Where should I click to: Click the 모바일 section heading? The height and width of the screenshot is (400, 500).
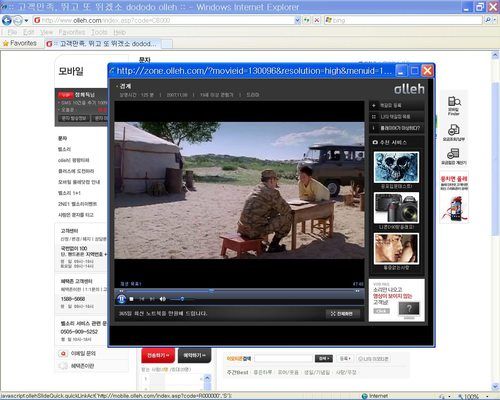click(71, 71)
